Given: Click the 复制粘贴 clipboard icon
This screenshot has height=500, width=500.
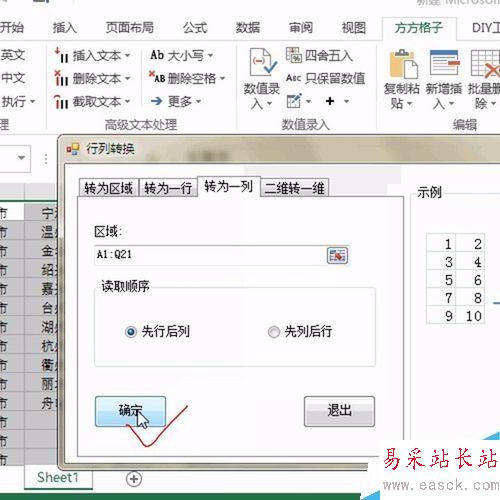Looking at the screenshot, I should (x=403, y=63).
